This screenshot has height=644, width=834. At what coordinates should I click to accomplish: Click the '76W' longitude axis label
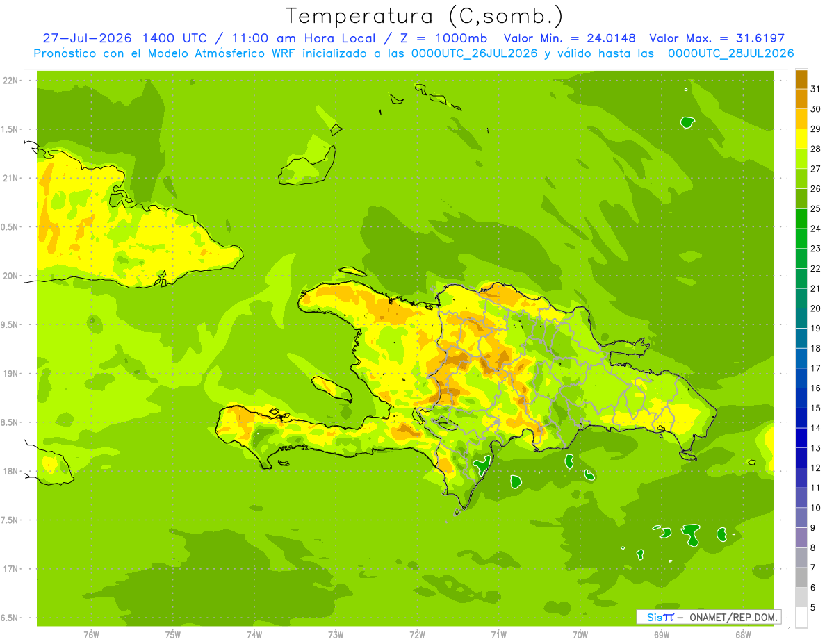[x=91, y=634]
